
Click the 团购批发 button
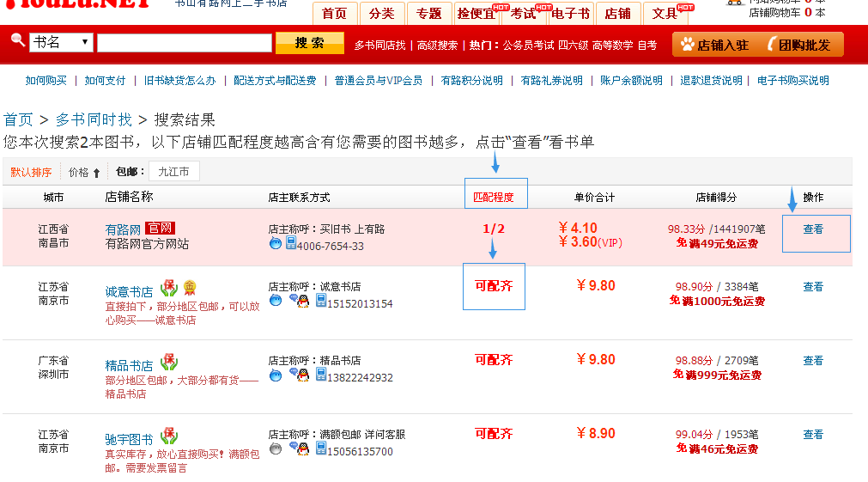[x=801, y=45]
